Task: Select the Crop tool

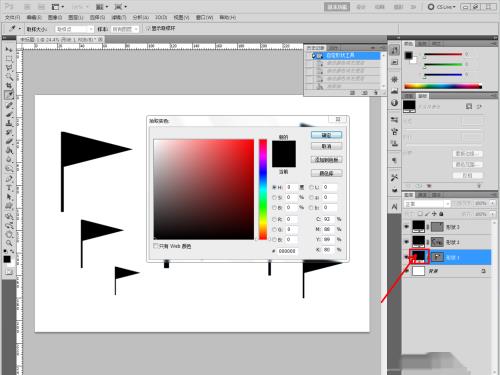Action: [9, 86]
